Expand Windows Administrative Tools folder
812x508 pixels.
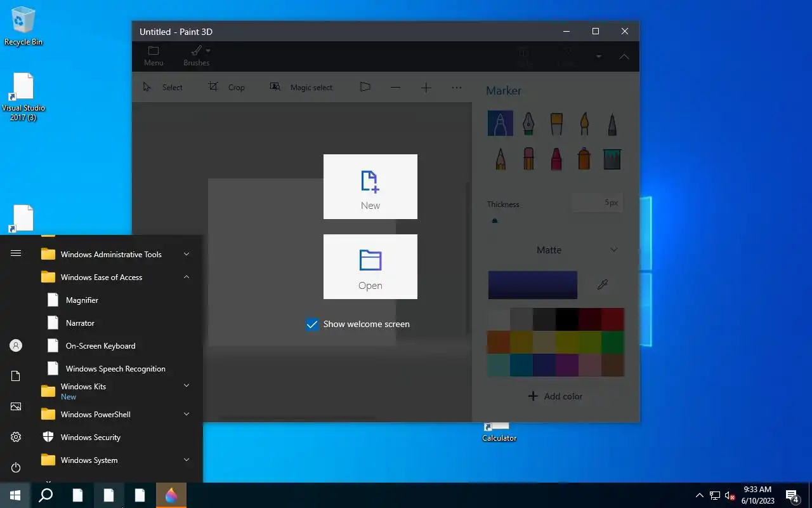point(115,254)
